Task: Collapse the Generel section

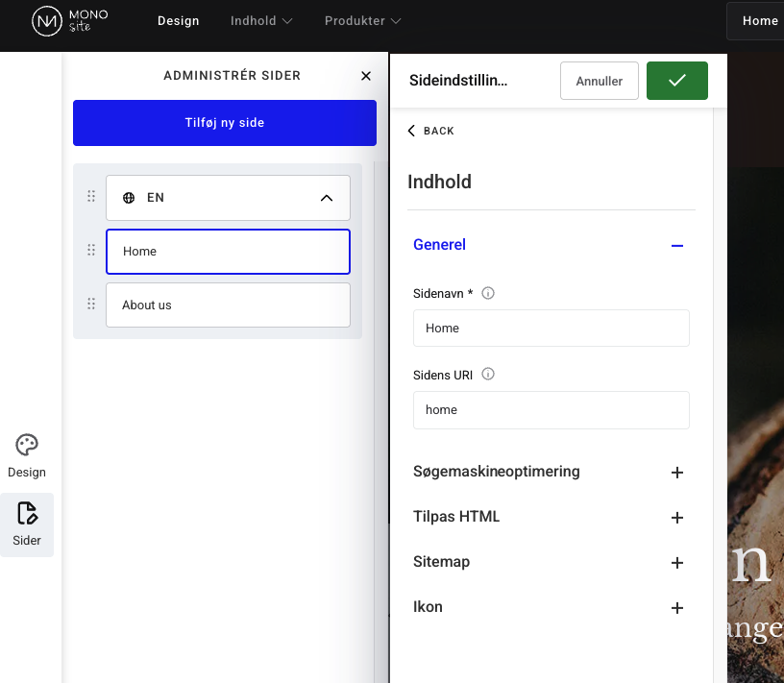Action: pos(677,246)
